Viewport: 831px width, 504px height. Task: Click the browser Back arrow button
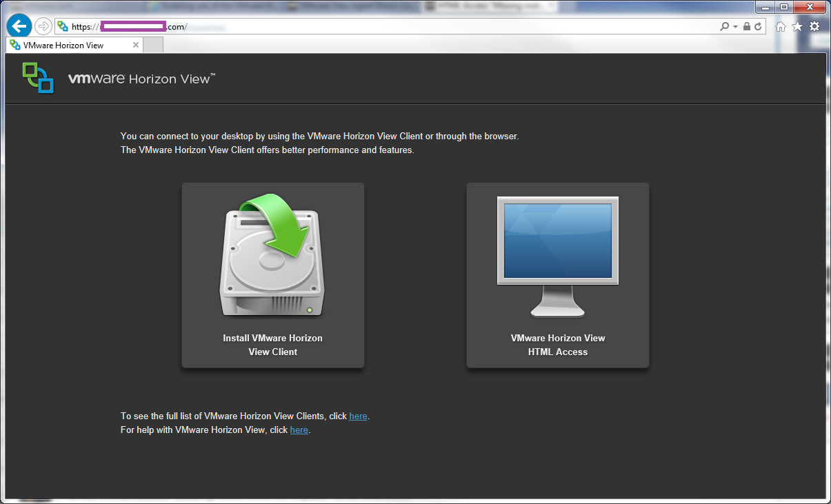(x=19, y=26)
